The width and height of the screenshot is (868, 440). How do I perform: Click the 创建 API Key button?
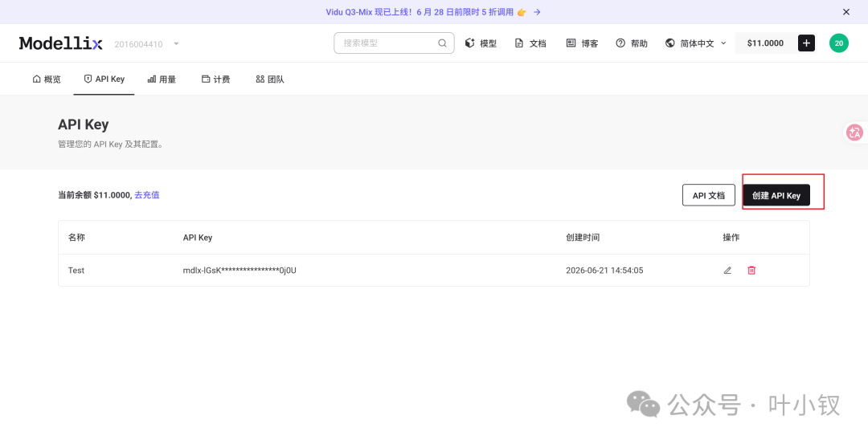[776, 195]
